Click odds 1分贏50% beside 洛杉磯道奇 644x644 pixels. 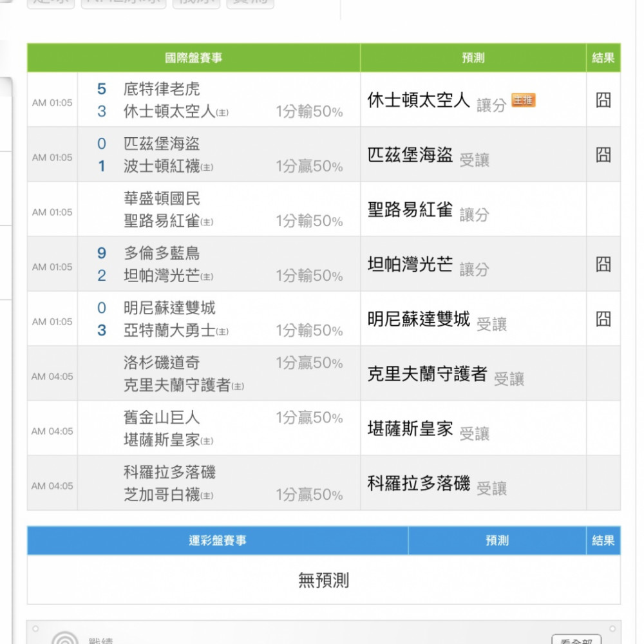(x=309, y=363)
